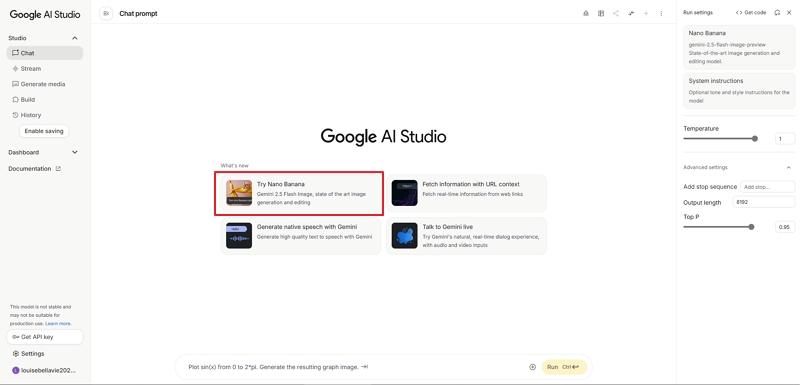Click the insert media plus-circle icon in prompt
This screenshot has width=800, height=385.
[532, 367]
